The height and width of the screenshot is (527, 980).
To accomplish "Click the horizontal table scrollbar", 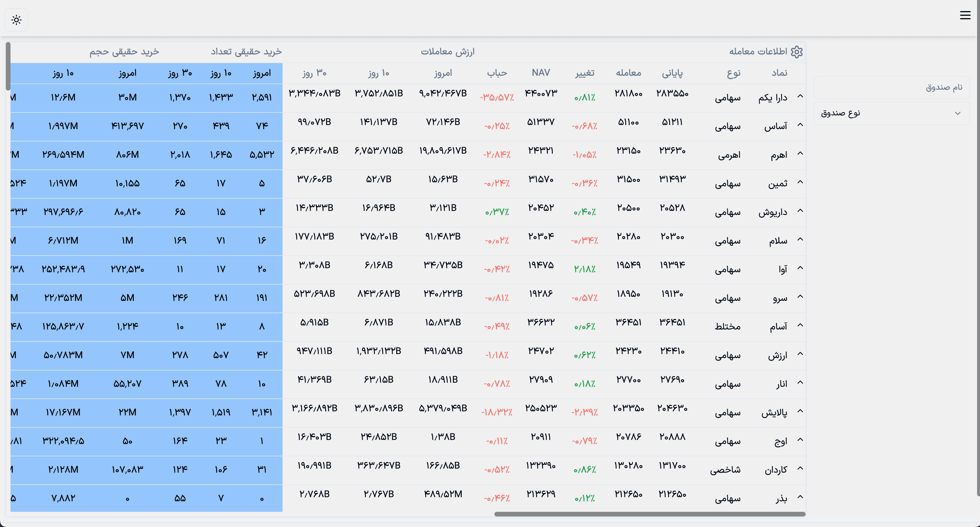I will click(650, 514).
